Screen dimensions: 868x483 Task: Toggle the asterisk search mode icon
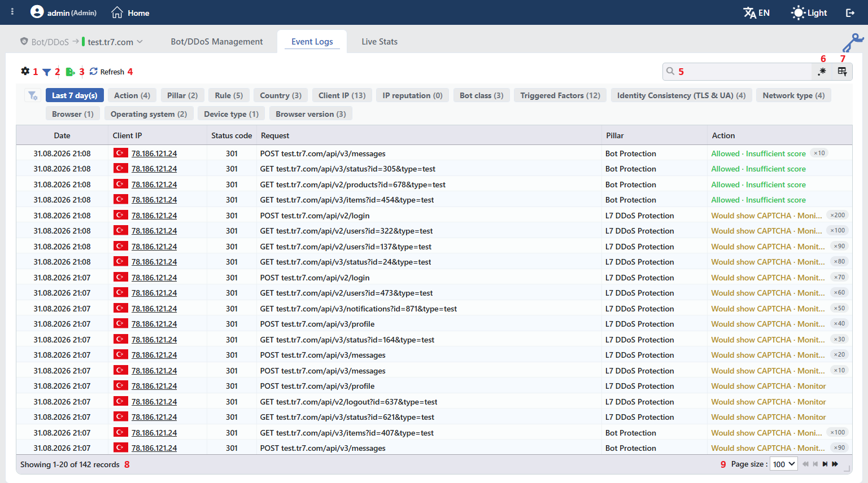(x=822, y=71)
